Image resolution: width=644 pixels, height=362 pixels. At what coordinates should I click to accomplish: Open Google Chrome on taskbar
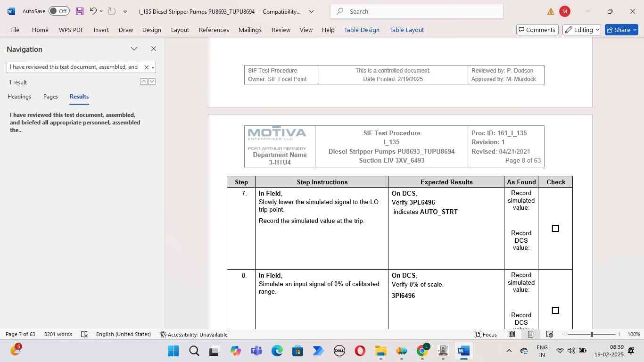tap(422, 351)
